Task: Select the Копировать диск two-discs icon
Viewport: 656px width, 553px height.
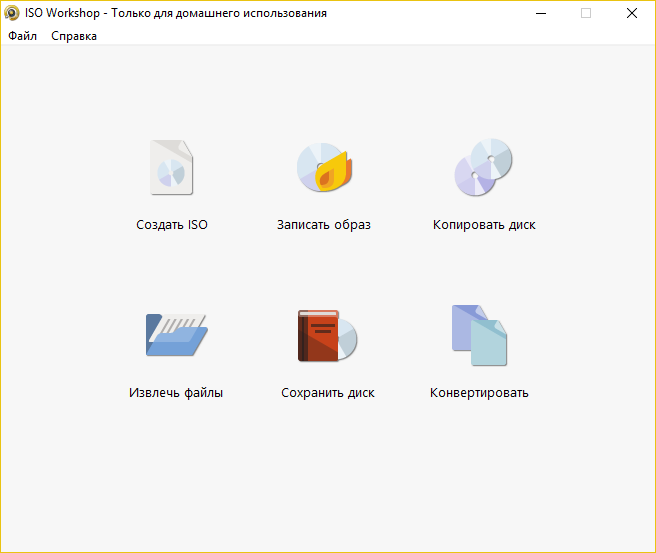Action: coord(484,167)
